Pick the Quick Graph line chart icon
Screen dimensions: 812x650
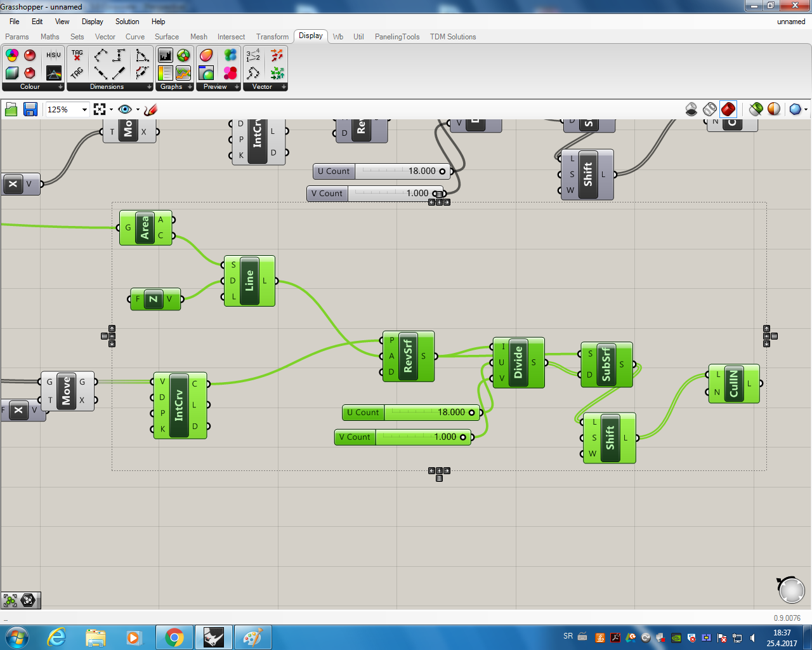click(183, 73)
